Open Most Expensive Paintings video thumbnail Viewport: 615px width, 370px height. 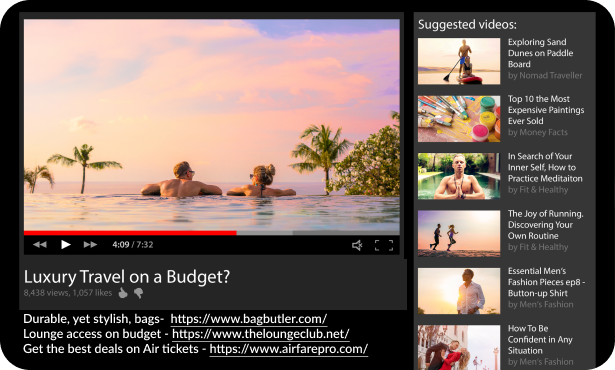(459, 118)
